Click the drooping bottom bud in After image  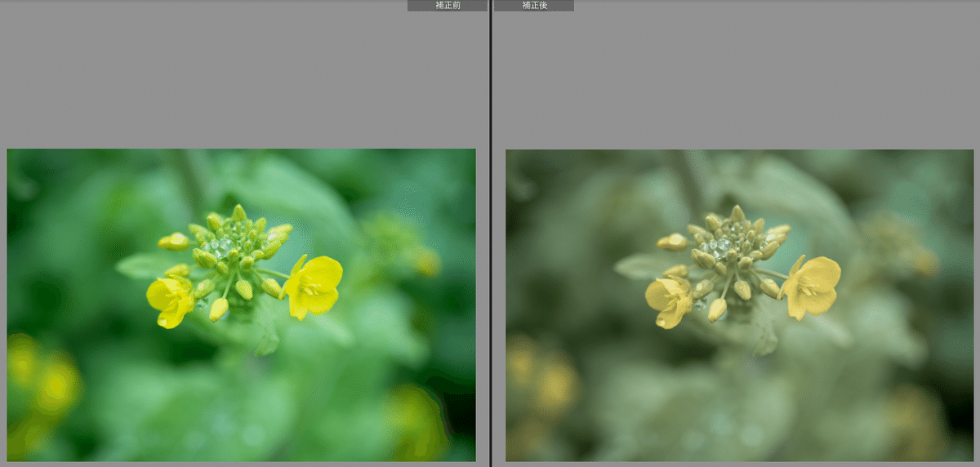tap(717, 309)
